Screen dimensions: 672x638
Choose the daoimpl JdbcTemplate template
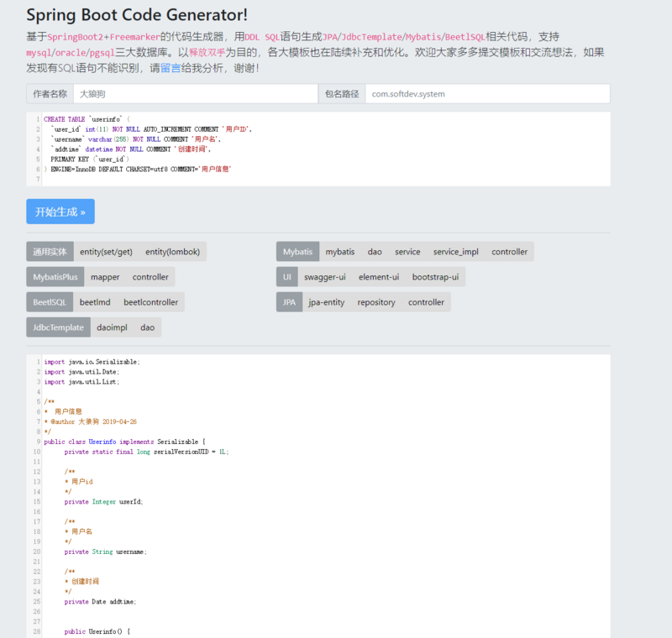pos(112,327)
